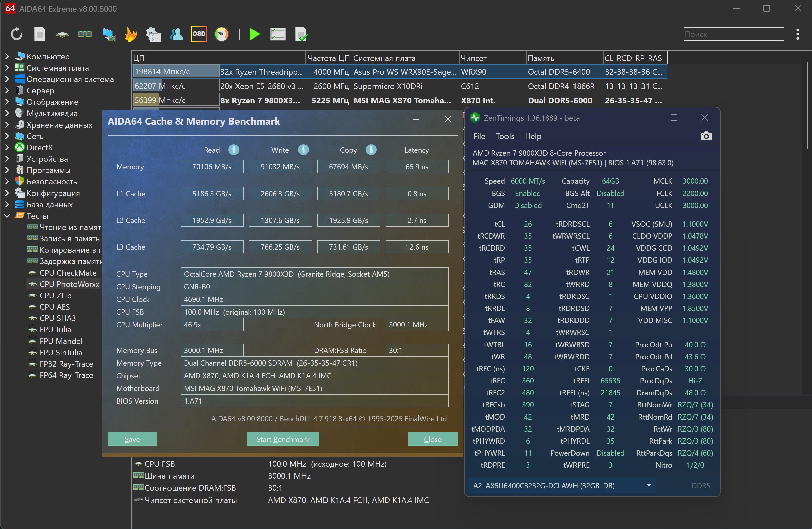The height and width of the screenshot is (529, 812).
Task: Open the A2 memory module dropdown
Action: click(649, 486)
